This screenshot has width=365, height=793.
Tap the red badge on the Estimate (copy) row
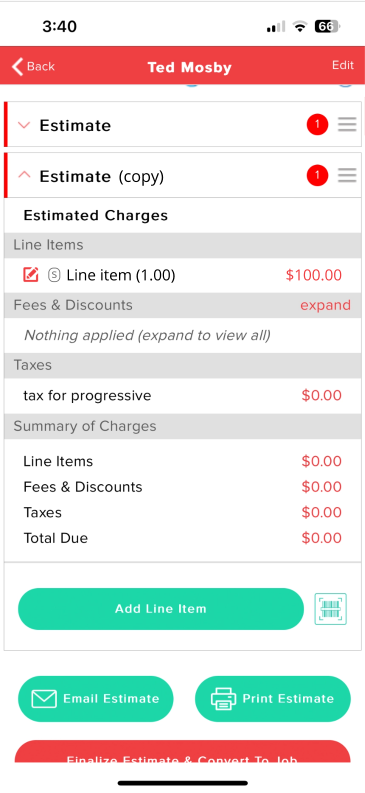tap(317, 175)
